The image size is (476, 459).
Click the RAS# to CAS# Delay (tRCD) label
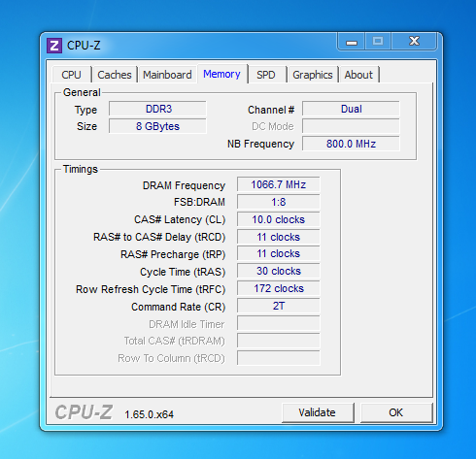pos(159,237)
